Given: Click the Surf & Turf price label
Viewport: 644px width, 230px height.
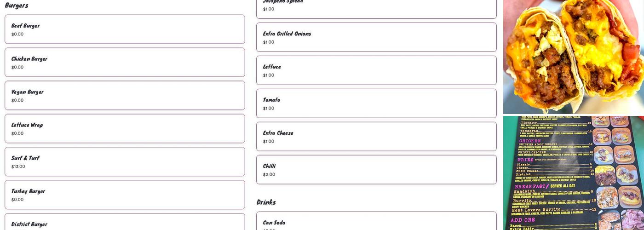Looking at the screenshot, I should click(18, 167).
